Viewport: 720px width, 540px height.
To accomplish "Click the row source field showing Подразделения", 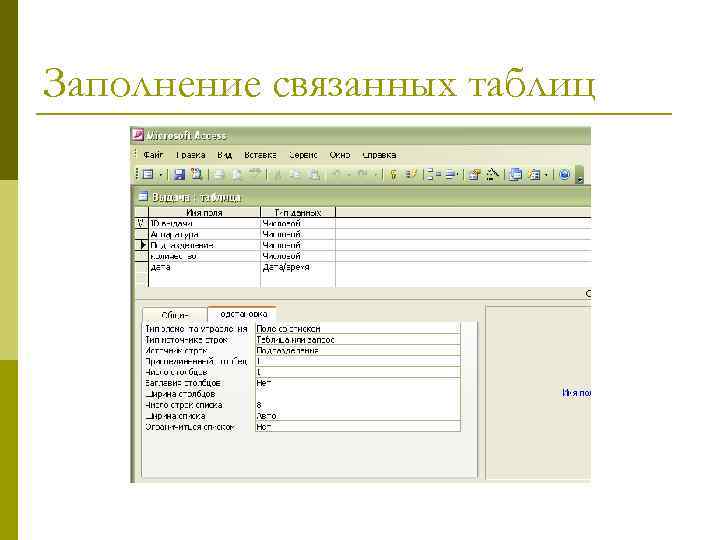I will 357,350.
